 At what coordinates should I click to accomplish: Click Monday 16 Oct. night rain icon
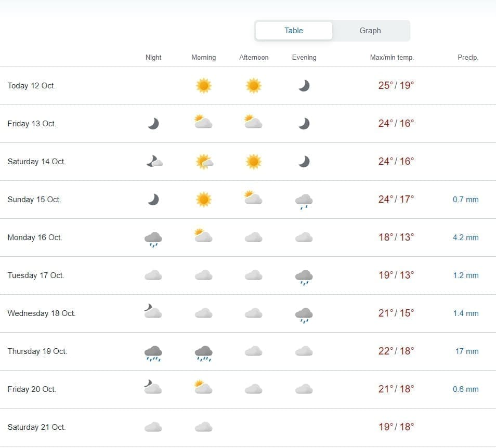click(153, 239)
